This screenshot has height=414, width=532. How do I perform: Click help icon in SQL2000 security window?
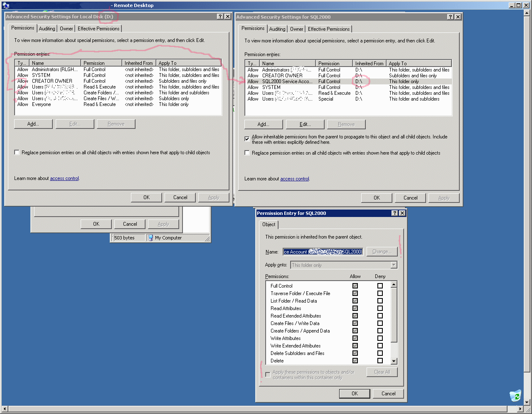451,17
